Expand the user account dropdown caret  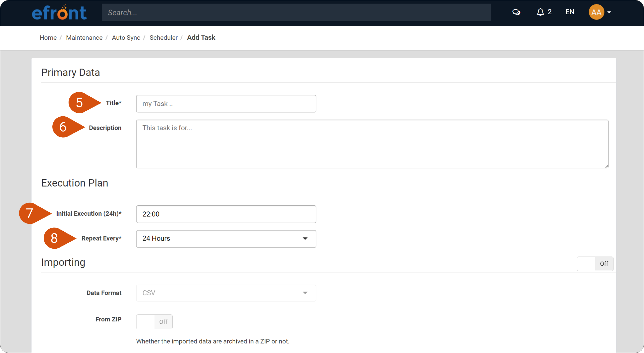609,12
